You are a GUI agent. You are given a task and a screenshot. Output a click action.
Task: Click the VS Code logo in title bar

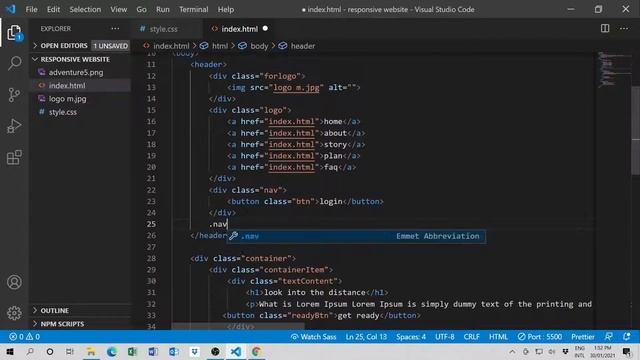tap(11, 9)
